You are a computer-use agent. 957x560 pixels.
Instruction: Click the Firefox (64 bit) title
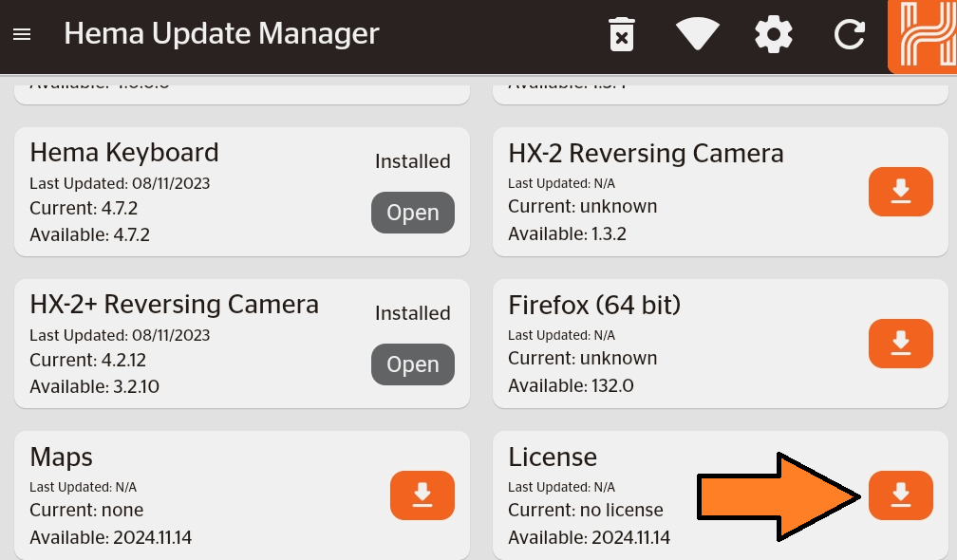[x=594, y=305]
